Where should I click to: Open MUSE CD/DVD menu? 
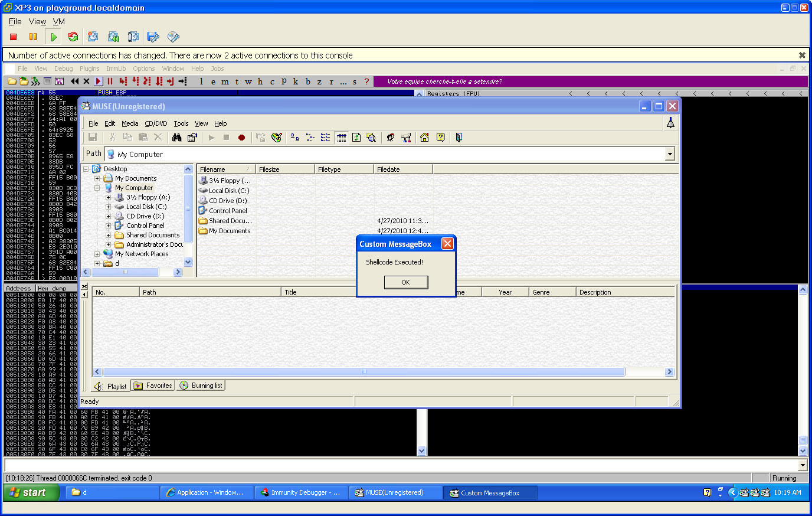[156, 123]
